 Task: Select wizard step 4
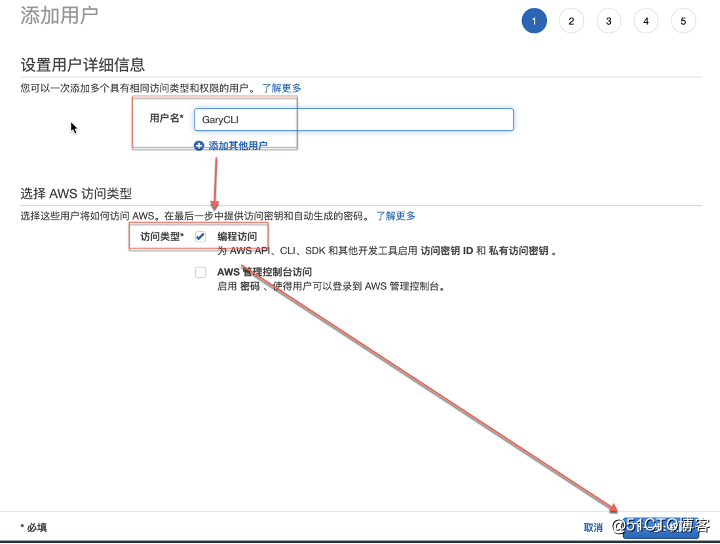point(646,21)
